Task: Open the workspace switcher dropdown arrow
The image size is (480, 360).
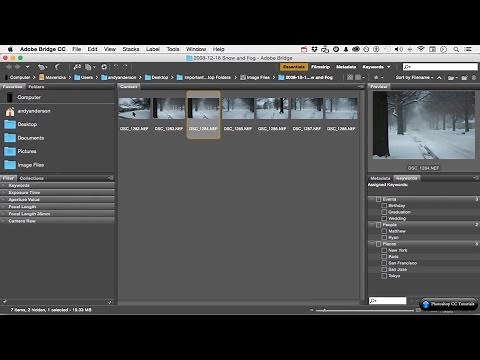Action: click(389, 67)
